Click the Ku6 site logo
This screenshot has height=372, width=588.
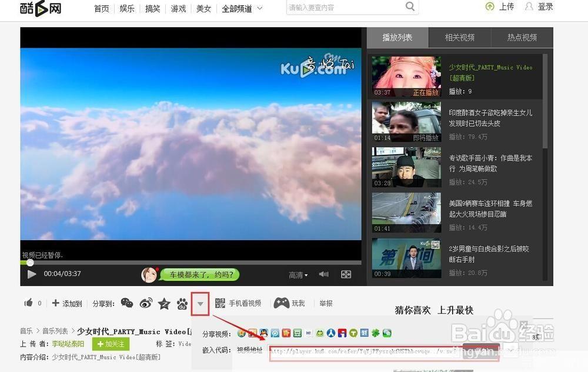(x=41, y=8)
